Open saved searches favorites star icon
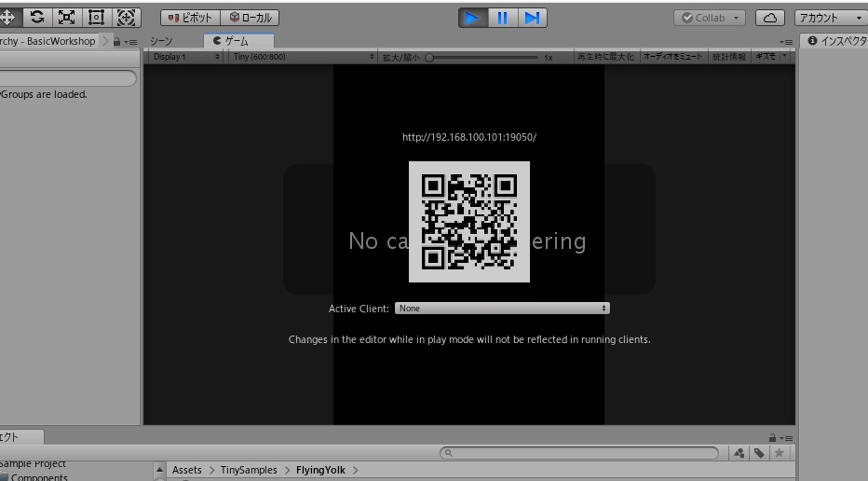Image resolution: width=868 pixels, height=481 pixels. pyautogui.click(x=780, y=453)
